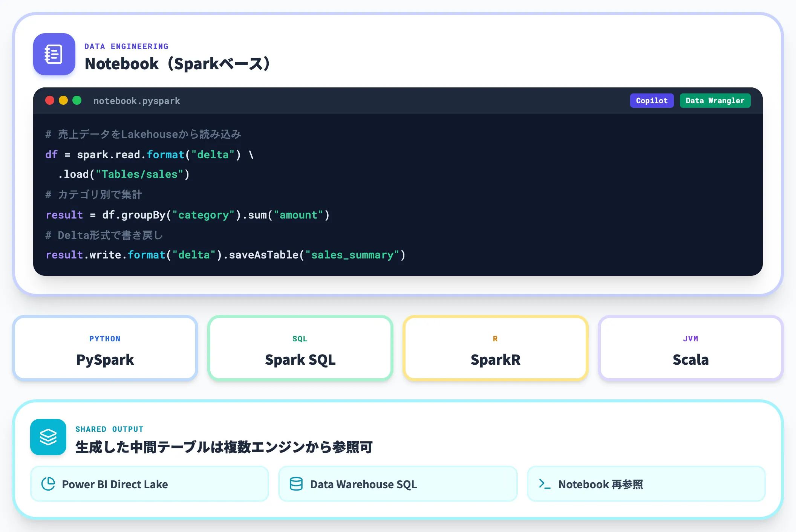Image resolution: width=796 pixels, height=532 pixels.
Task: Click the Notebook terminal prompt icon
Action: [x=545, y=484]
